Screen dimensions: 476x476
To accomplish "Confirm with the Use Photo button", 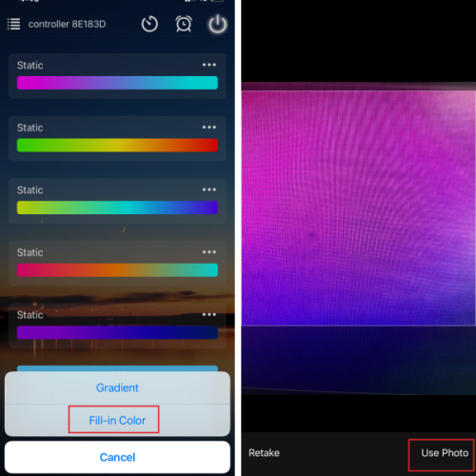I will (445, 453).
